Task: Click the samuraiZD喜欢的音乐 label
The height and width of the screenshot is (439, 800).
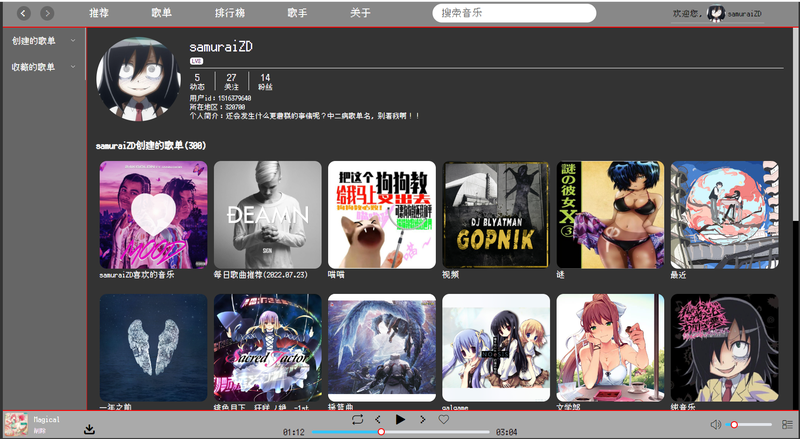Action: [137, 275]
